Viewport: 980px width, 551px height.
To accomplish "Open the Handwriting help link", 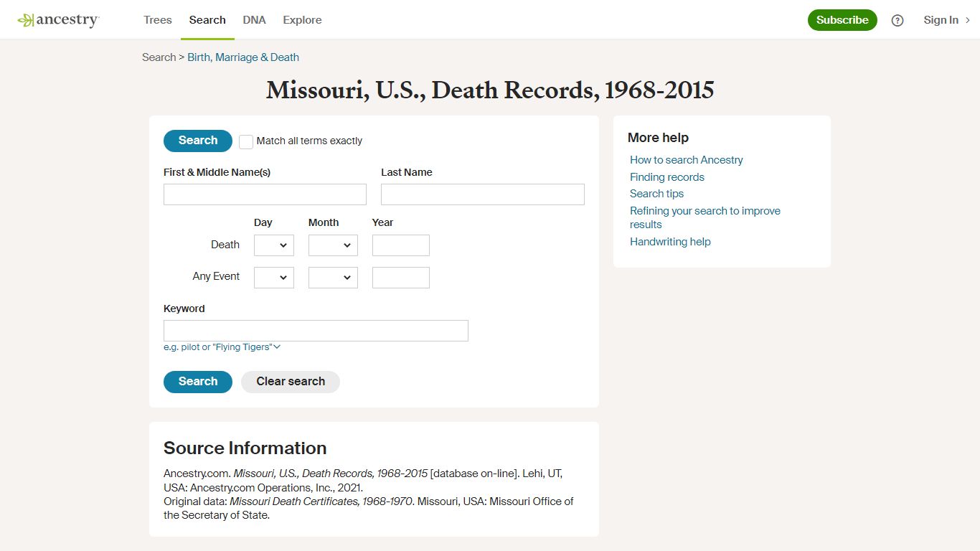I will coord(670,242).
